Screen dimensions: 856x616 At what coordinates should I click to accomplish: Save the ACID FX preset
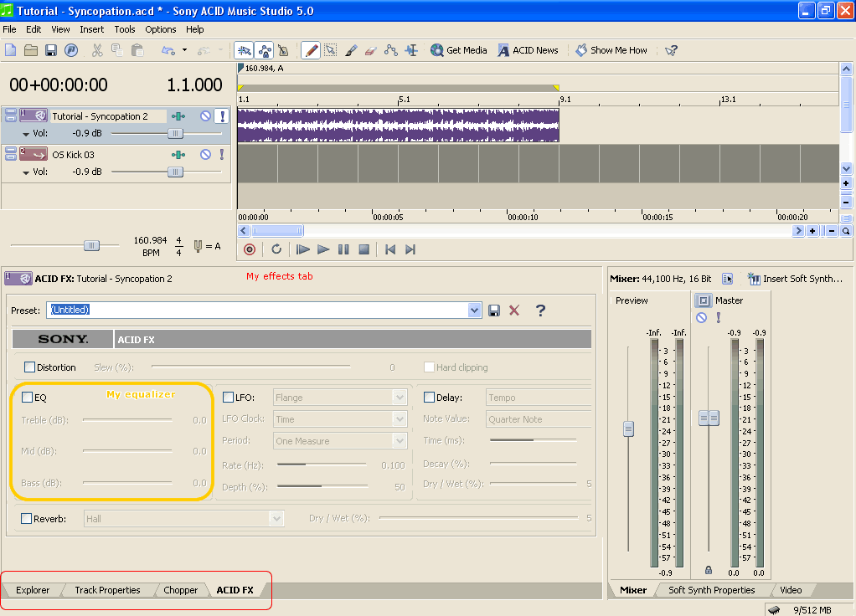494,311
